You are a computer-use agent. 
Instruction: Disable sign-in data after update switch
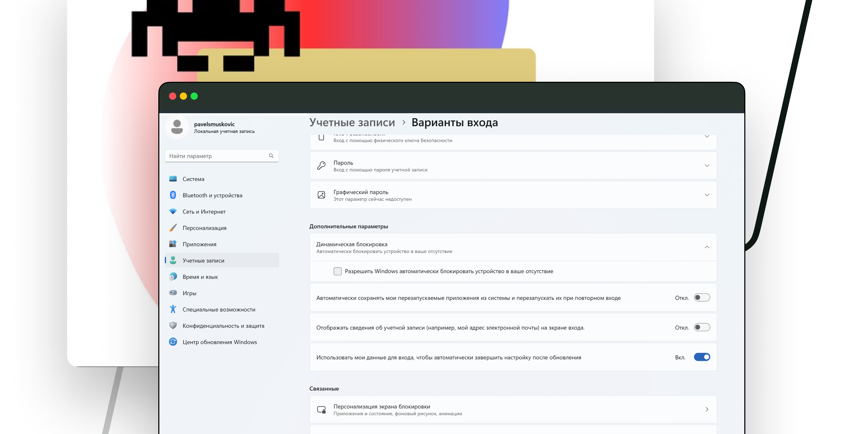point(702,357)
